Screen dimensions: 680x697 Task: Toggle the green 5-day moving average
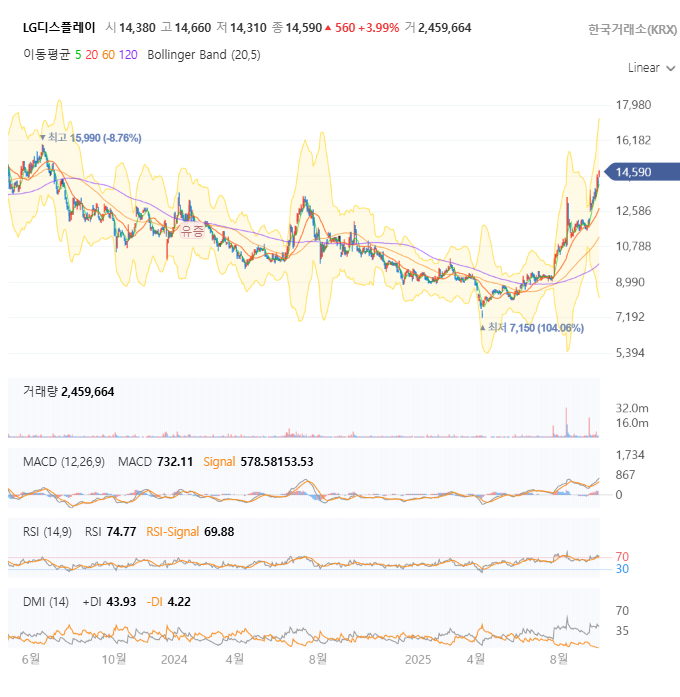pyautogui.click(x=78, y=55)
